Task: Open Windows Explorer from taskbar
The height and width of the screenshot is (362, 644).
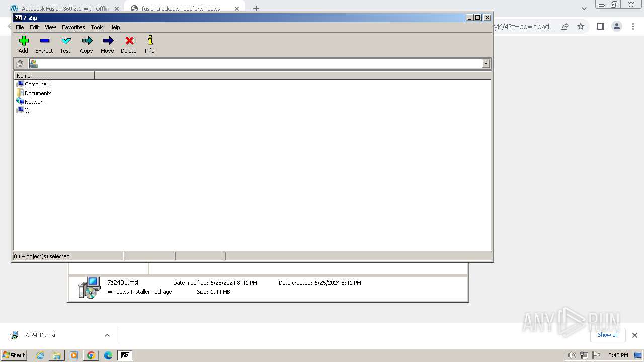Action: point(57,355)
